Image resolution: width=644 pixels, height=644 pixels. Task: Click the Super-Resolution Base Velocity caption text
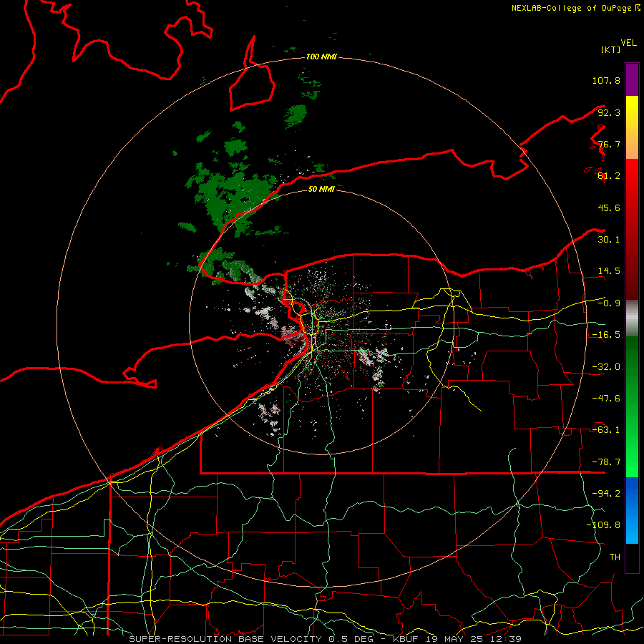click(326, 639)
